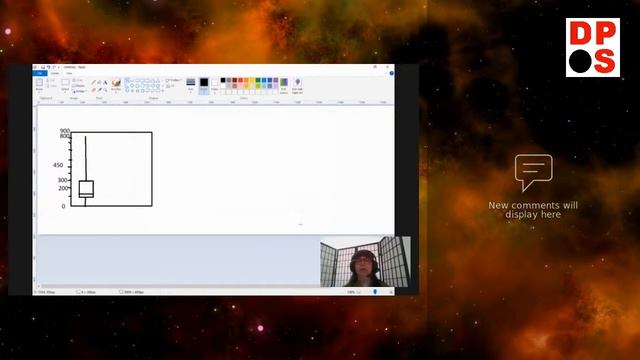Viewport: 640px width, 360px height.
Task: Open Customize Quick Access Toolbar arrow
Action: point(59,67)
